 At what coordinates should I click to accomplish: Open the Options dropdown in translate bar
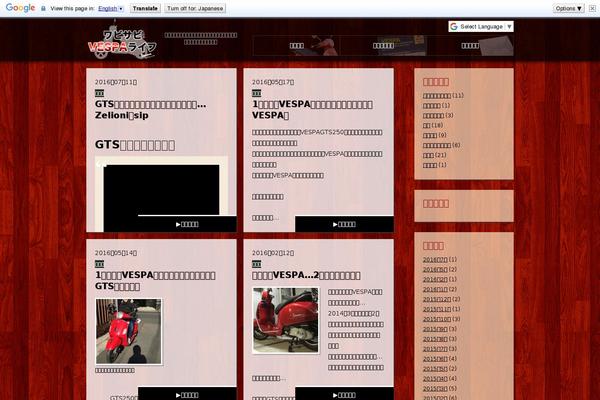pyautogui.click(x=569, y=7)
